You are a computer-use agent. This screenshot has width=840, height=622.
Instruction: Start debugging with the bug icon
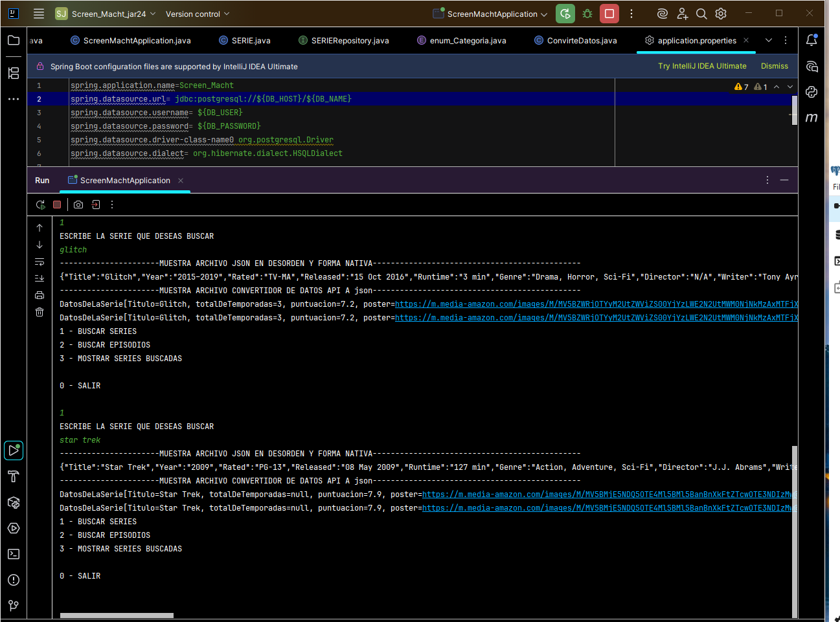pyautogui.click(x=587, y=14)
